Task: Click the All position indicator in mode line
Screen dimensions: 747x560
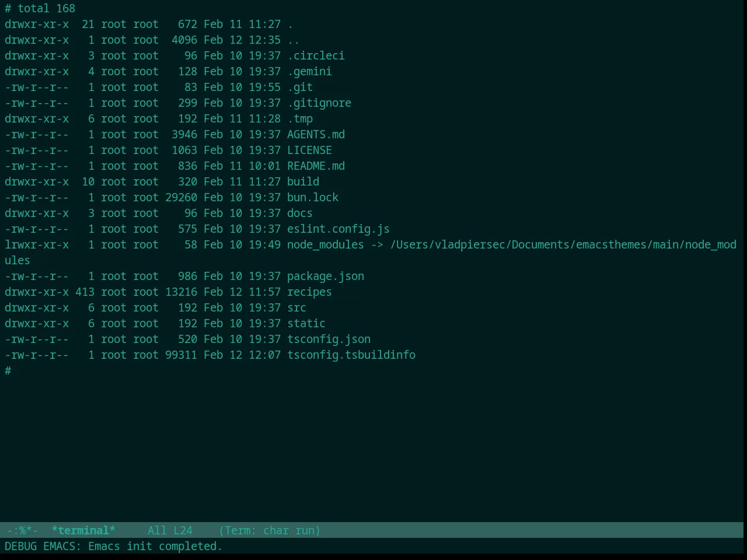Action: pyautogui.click(x=157, y=530)
